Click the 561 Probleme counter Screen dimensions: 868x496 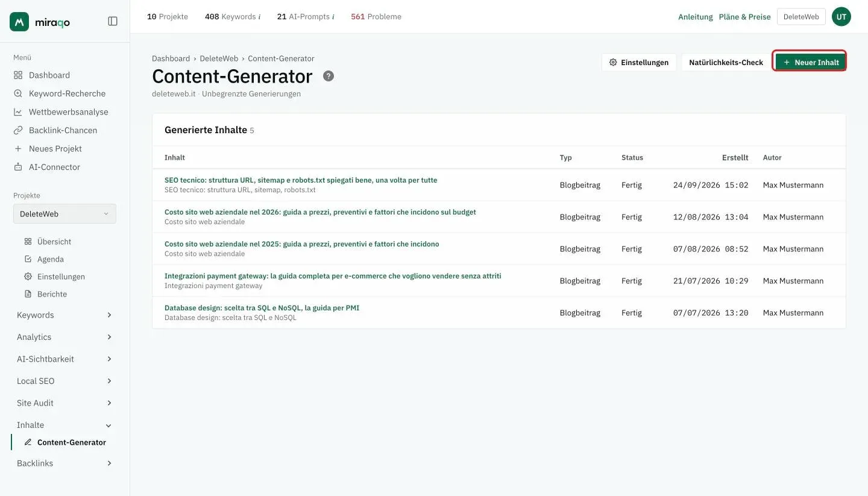point(376,17)
